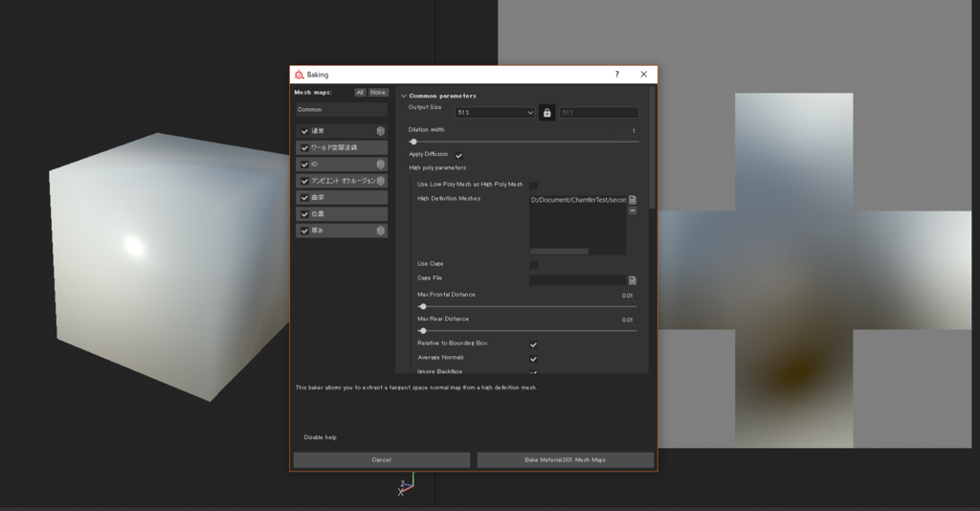The width and height of the screenshot is (980, 511).
Task: Enable the Use Cage checkbox
Action: 533,265
